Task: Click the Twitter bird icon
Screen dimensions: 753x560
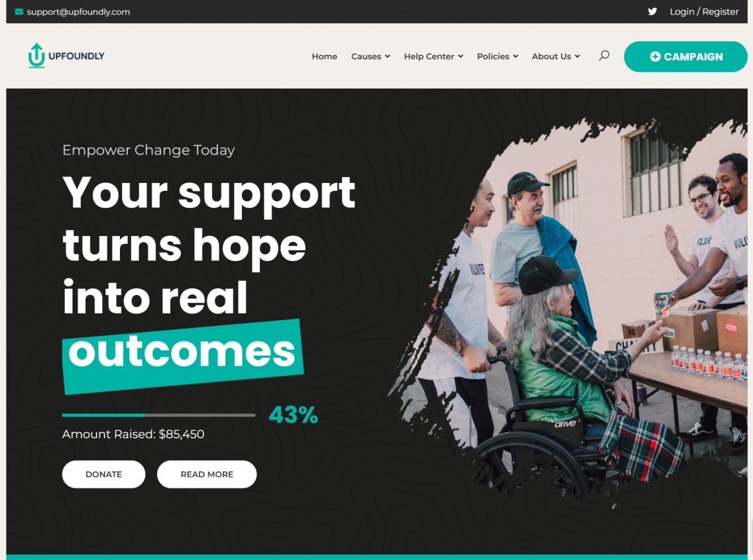Action: pos(652,11)
